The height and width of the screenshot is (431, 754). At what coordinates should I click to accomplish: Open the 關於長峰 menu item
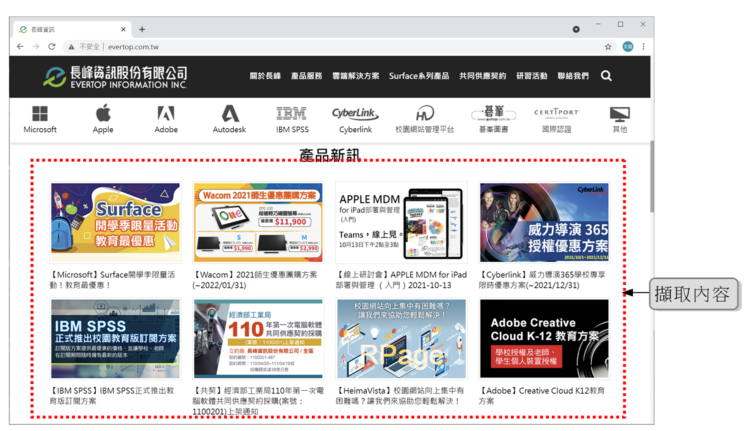pos(265,76)
